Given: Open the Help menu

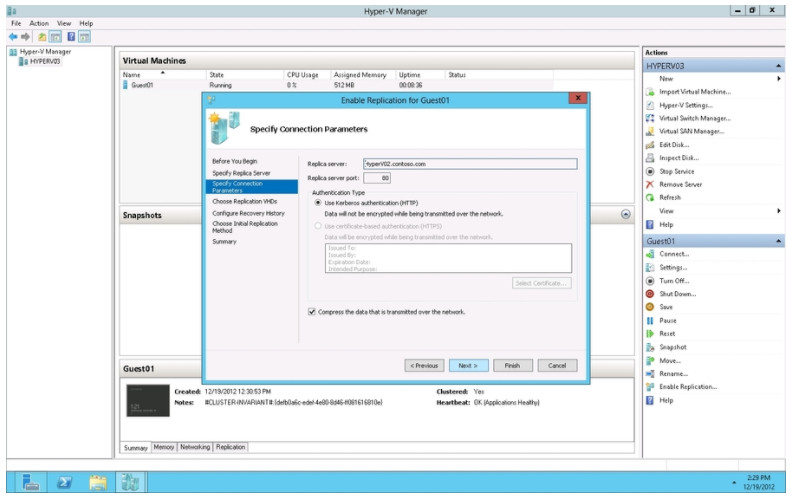Looking at the screenshot, I should pyautogui.click(x=86, y=23).
